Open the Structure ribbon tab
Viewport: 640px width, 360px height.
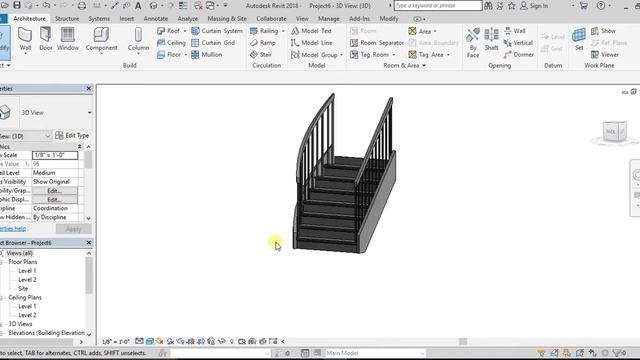[67, 18]
